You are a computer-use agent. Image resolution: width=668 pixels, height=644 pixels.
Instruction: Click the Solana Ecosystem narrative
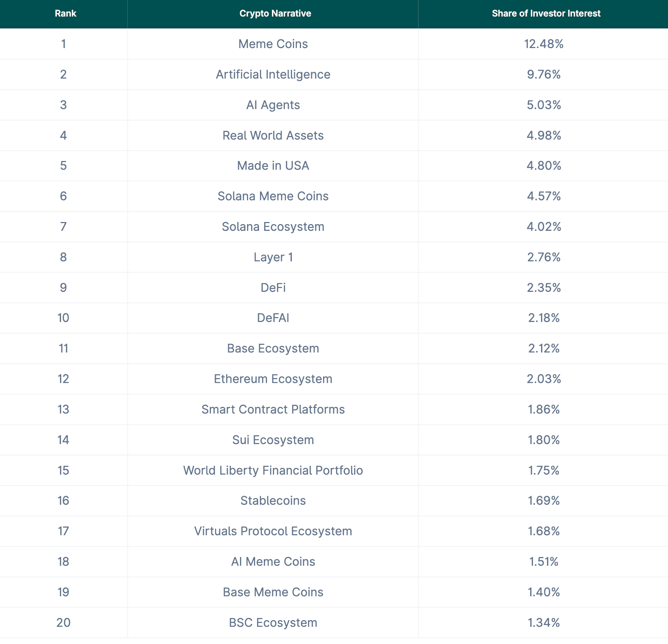273,227
